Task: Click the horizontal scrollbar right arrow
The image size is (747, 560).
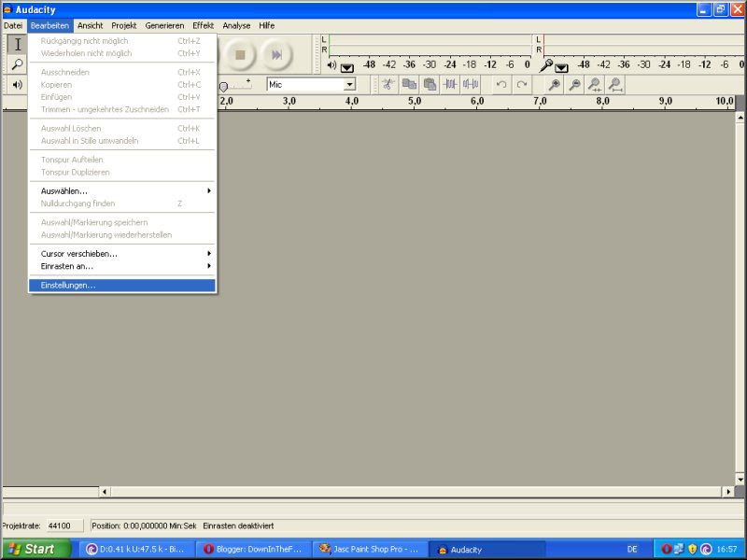Action: tap(727, 492)
